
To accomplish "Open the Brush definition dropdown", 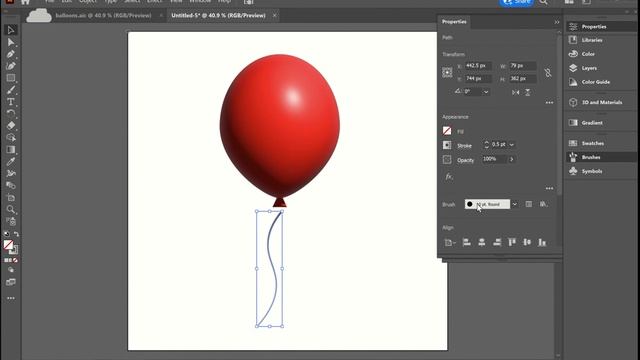I will [515, 204].
